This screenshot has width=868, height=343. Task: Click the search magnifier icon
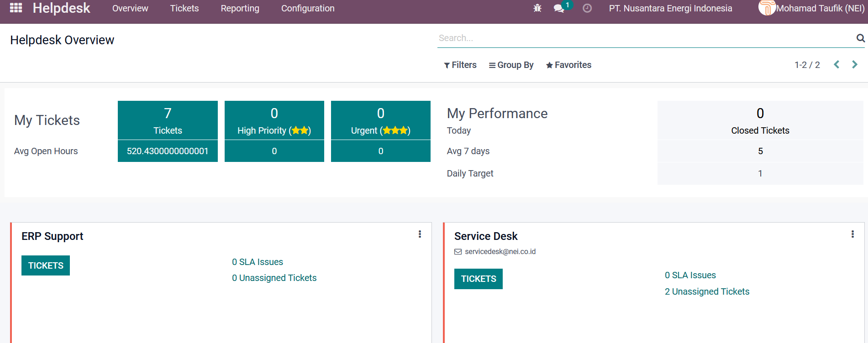point(860,38)
